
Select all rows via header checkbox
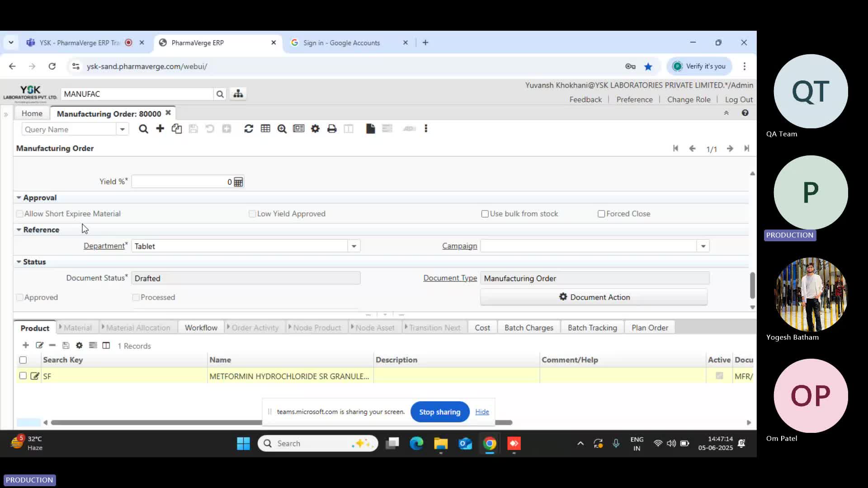pyautogui.click(x=23, y=360)
